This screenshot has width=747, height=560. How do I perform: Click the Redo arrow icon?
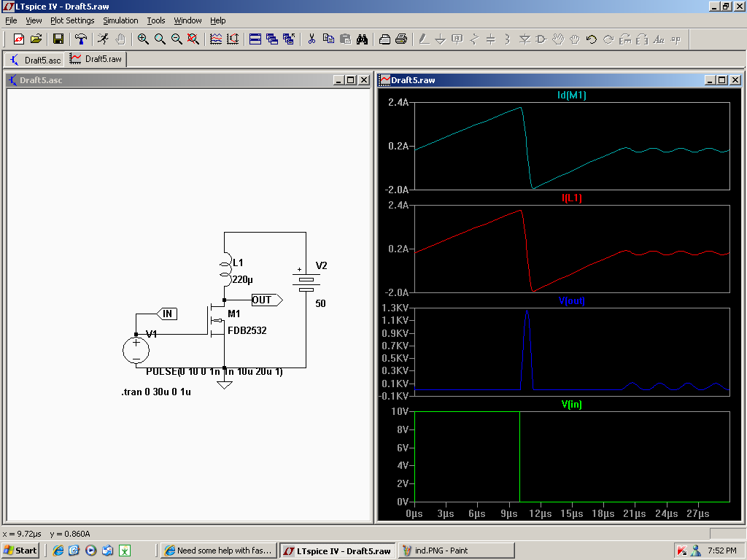click(x=608, y=39)
